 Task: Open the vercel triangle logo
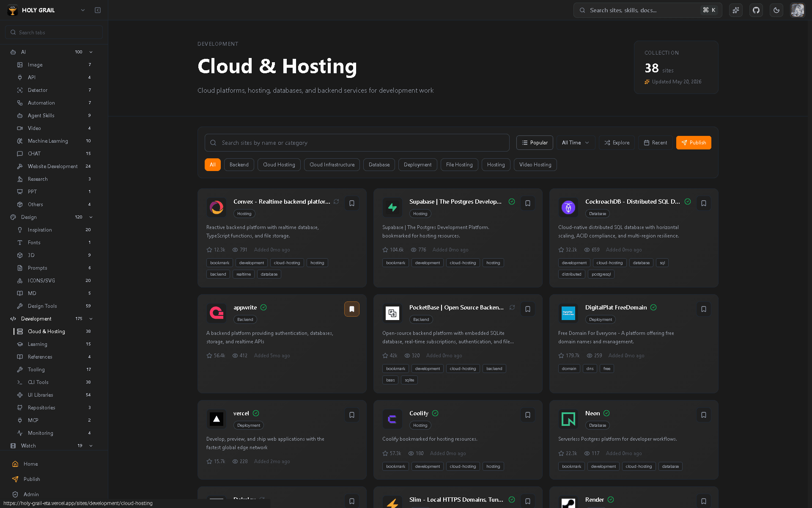[217, 419]
